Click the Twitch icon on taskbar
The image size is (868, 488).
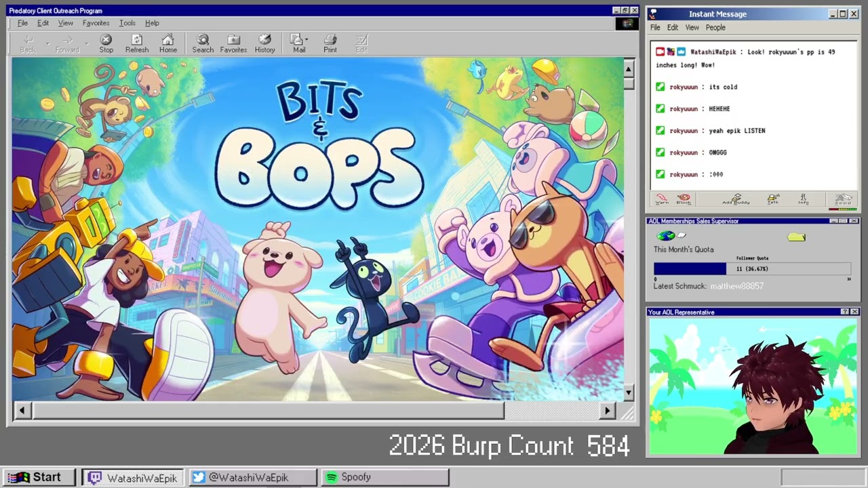coord(95,478)
